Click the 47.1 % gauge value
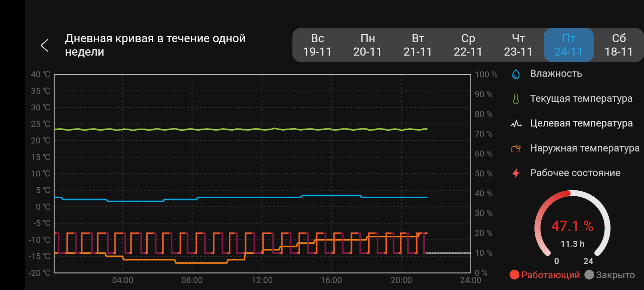 pos(572,226)
